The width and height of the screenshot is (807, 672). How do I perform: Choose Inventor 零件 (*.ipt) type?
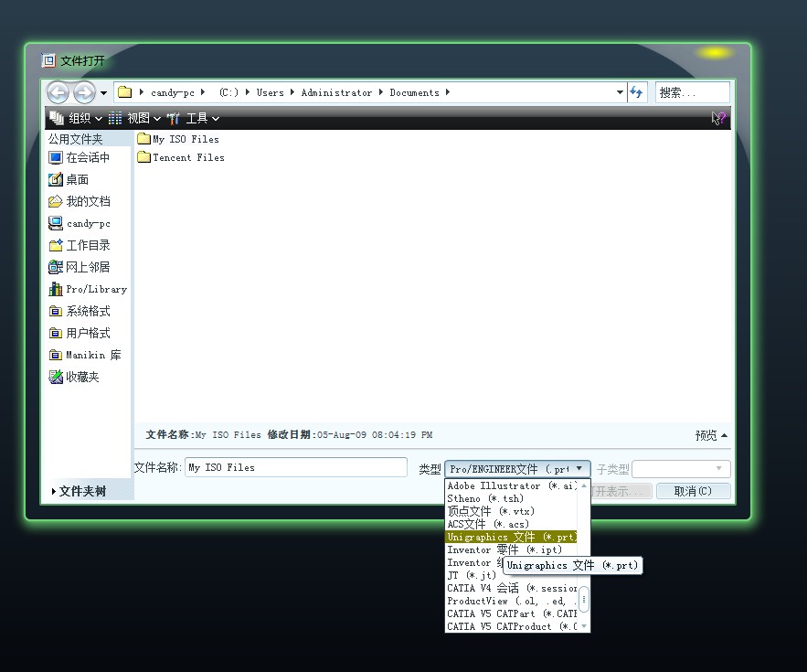click(512, 550)
